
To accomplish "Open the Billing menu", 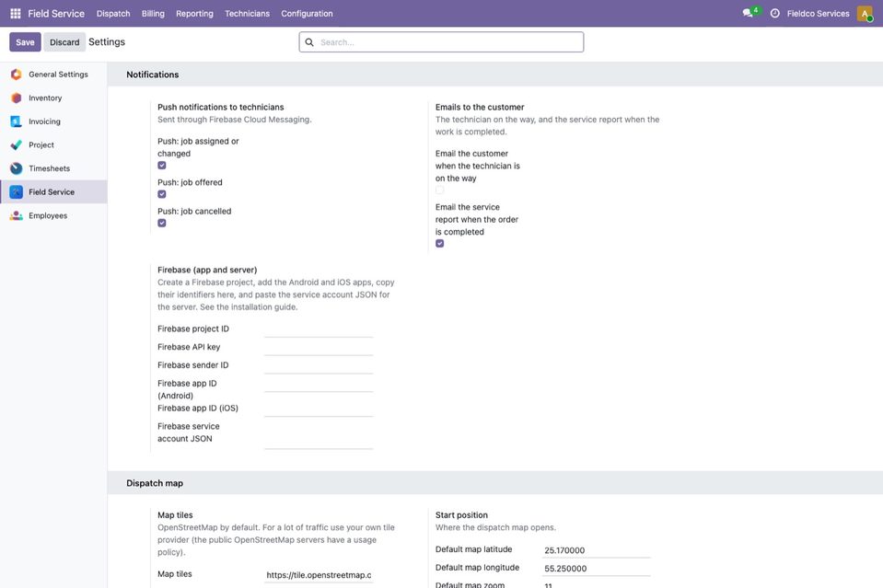I will click(x=153, y=14).
